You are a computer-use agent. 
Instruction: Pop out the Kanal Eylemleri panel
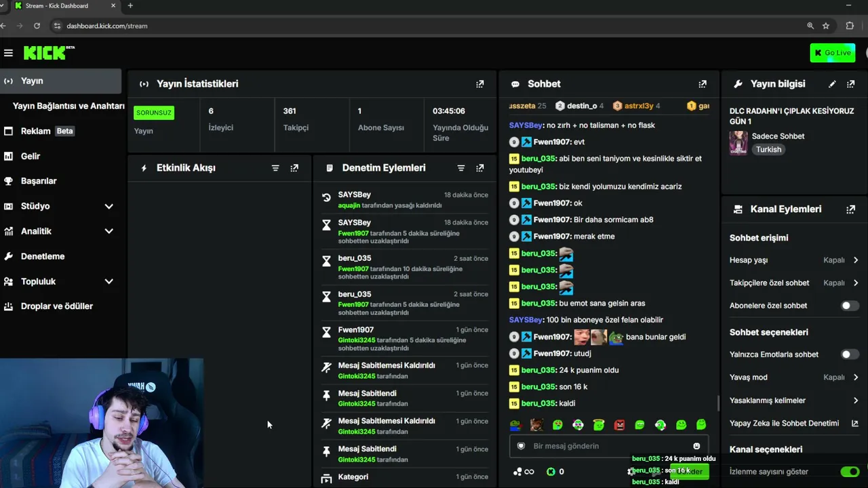pyautogui.click(x=851, y=209)
